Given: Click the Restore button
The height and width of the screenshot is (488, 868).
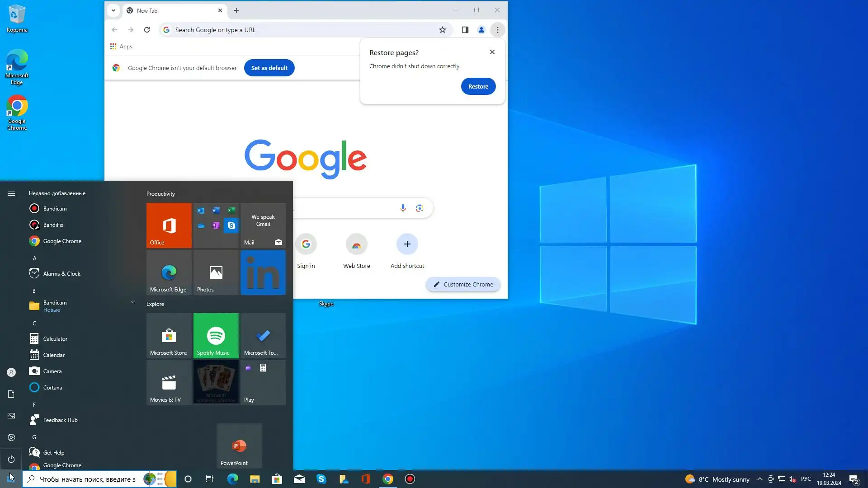Looking at the screenshot, I should tap(478, 86).
